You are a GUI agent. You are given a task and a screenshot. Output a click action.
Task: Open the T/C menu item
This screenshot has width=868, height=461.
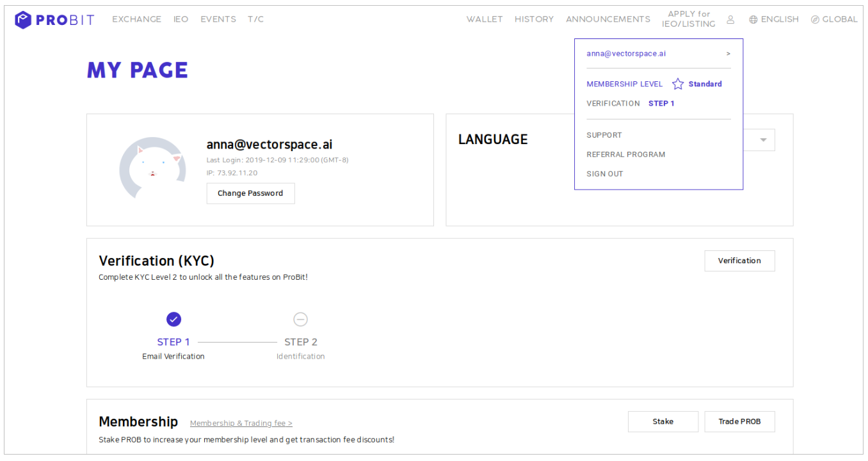tap(255, 19)
